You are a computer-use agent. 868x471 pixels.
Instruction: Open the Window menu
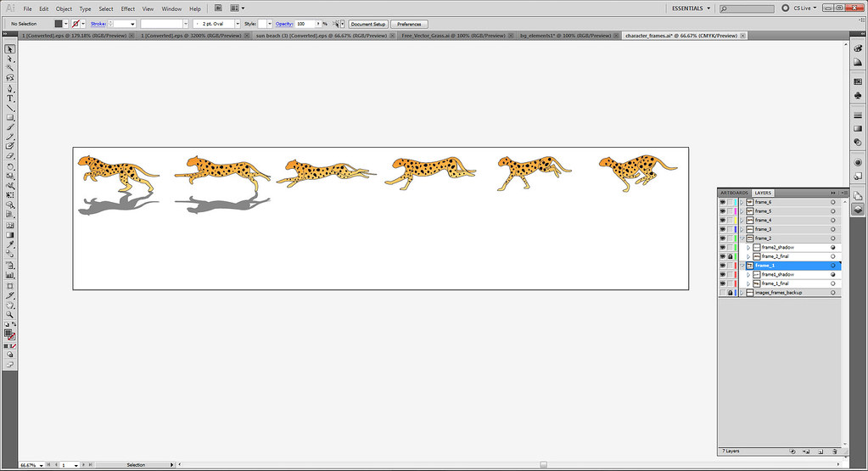click(171, 8)
